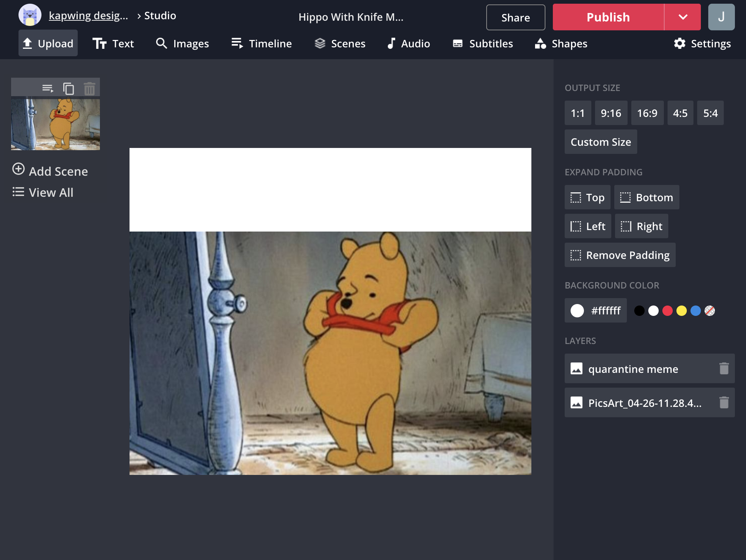746x560 pixels.
Task: Select the 1:1 output size
Action: (x=577, y=113)
